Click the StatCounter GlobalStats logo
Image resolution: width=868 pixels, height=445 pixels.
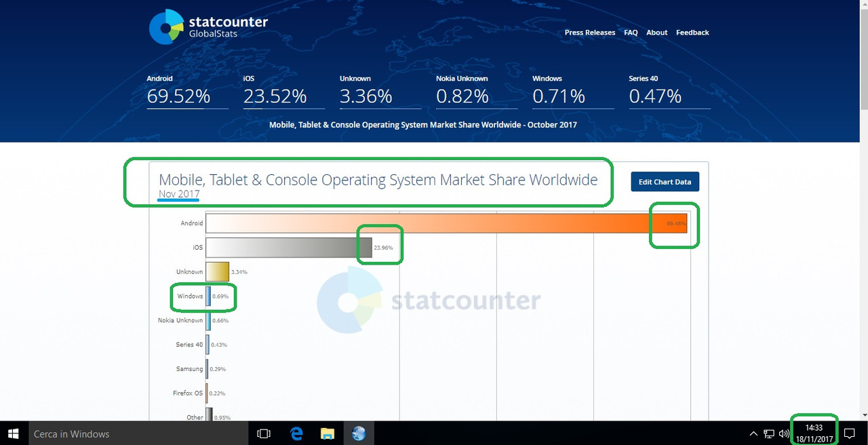click(208, 27)
